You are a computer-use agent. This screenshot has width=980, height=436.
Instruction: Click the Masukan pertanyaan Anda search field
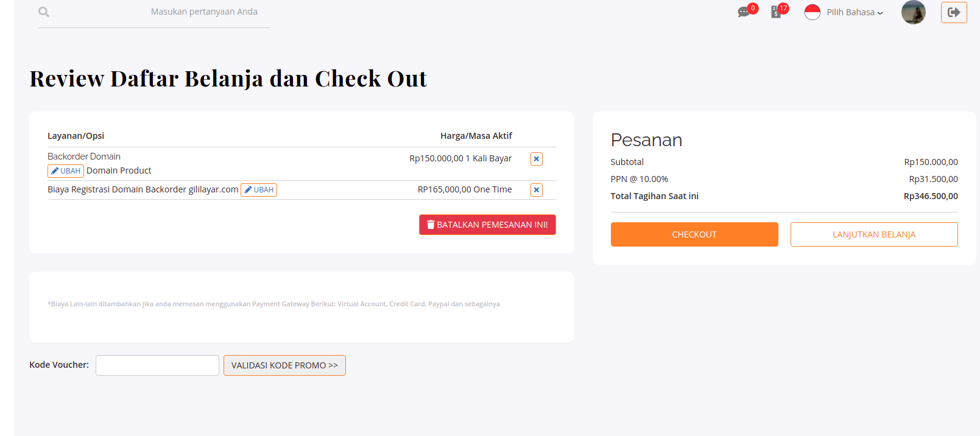(204, 12)
